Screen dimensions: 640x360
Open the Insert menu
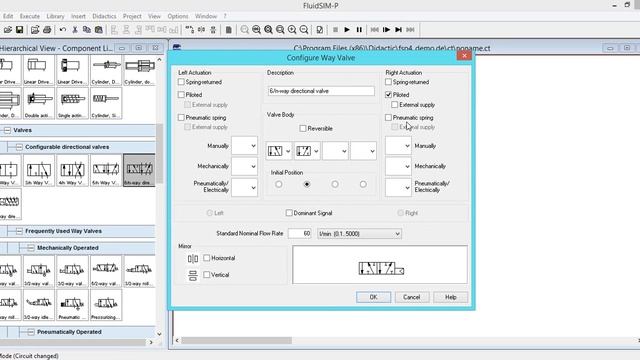(78, 16)
